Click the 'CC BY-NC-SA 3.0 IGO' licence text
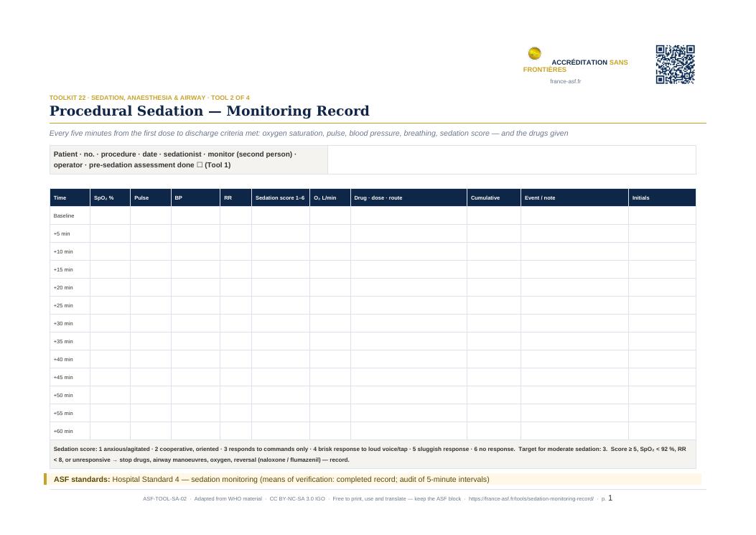The width and height of the screenshot is (756, 535). click(297, 499)
